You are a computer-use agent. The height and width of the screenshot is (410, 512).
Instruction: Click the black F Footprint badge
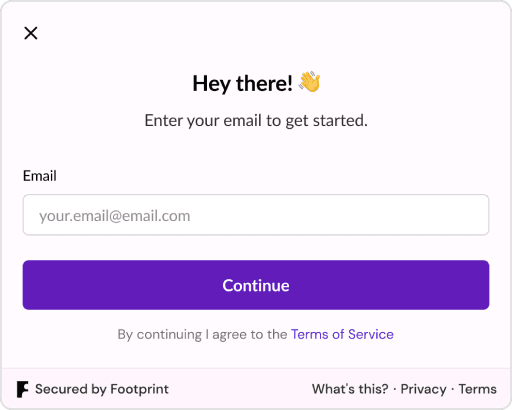[x=23, y=389]
